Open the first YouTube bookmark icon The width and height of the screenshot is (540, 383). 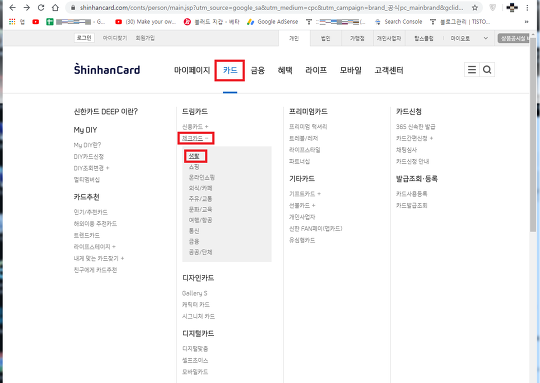pos(35,22)
